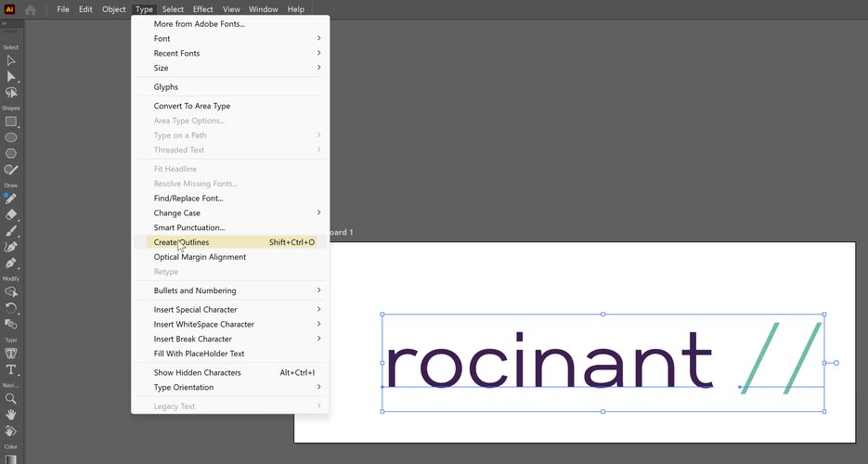Open the Select menu
868x464 pixels.
173,9
